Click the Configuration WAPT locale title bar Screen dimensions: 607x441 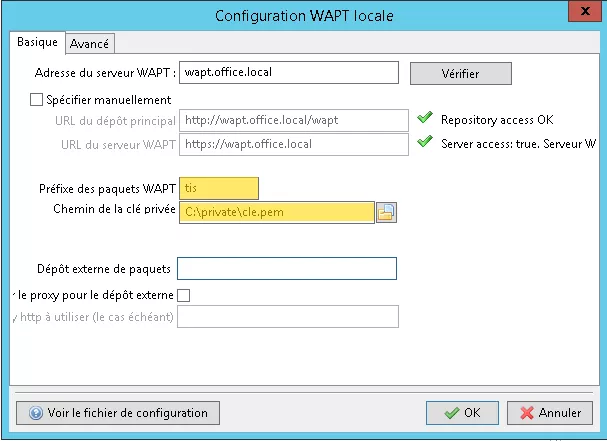(304, 16)
